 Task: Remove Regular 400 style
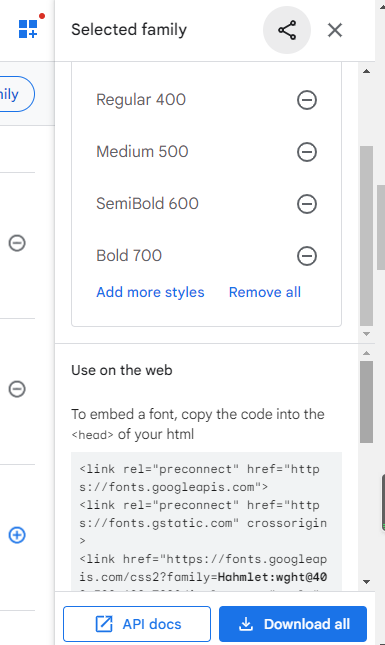307,100
